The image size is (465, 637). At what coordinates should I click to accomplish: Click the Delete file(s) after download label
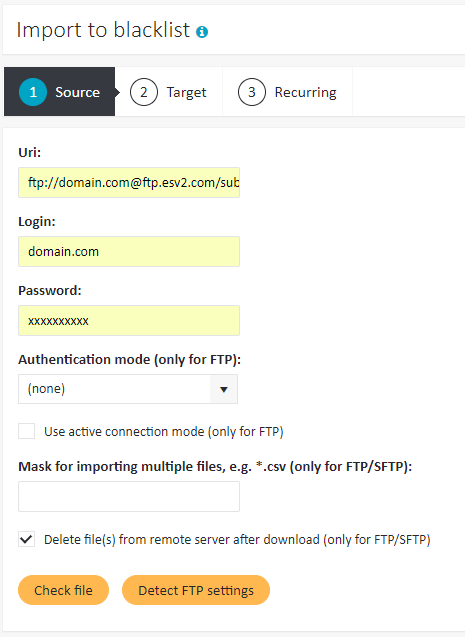point(237,540)
